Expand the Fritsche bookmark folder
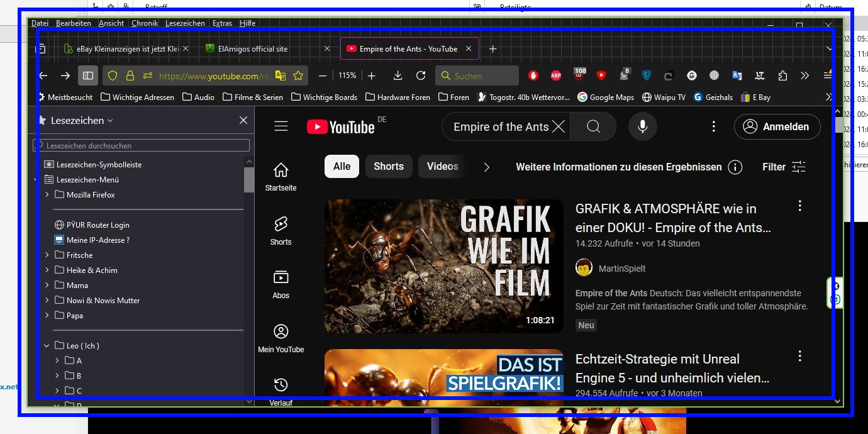The width and height of the screenshot is (868, 434). [47, 255]
